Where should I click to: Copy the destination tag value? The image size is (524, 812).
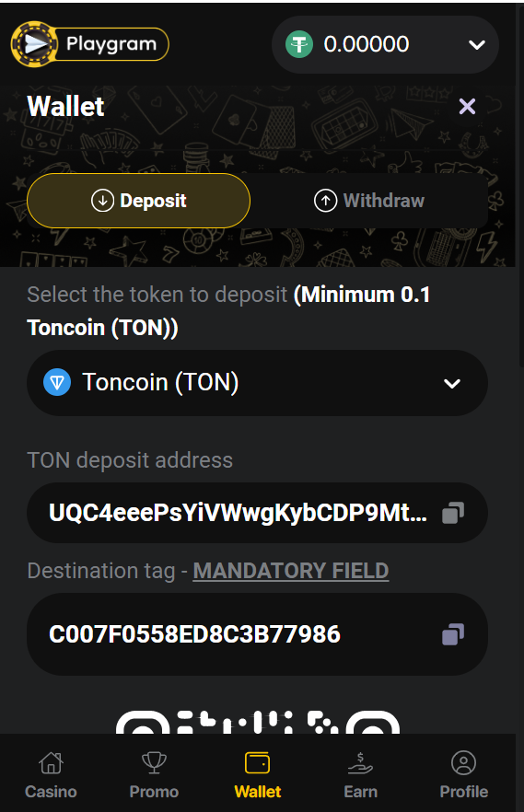pos(453,634)
